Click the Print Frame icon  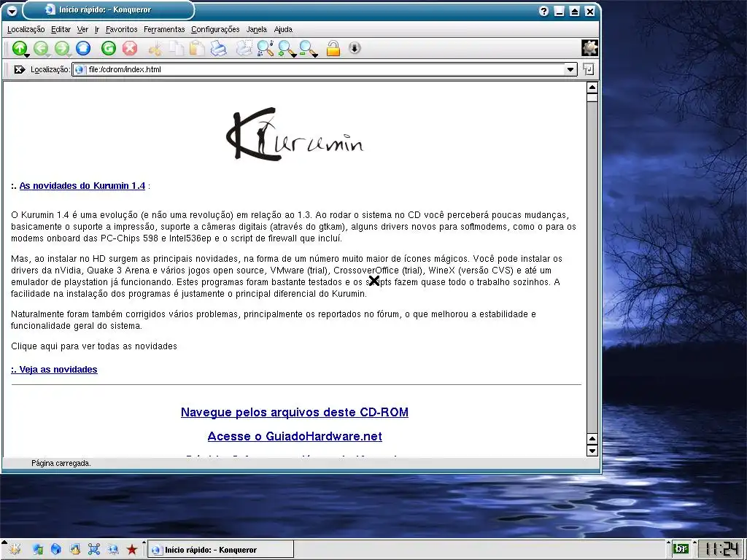(x=244, y=48)
